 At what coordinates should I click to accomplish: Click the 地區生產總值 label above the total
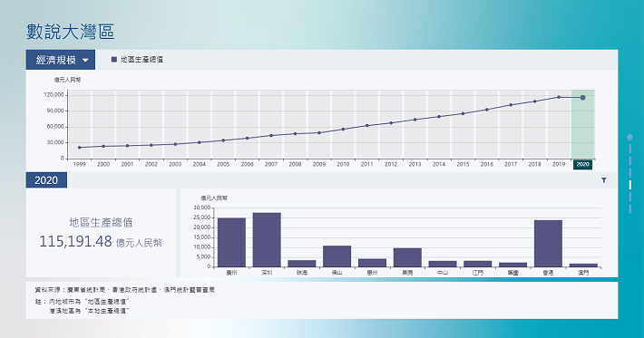[101, 223]
